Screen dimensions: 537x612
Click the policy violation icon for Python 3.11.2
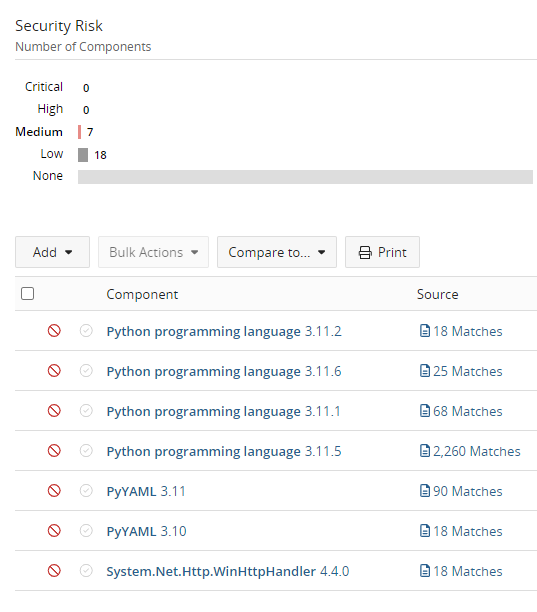(x=54, y=331)
